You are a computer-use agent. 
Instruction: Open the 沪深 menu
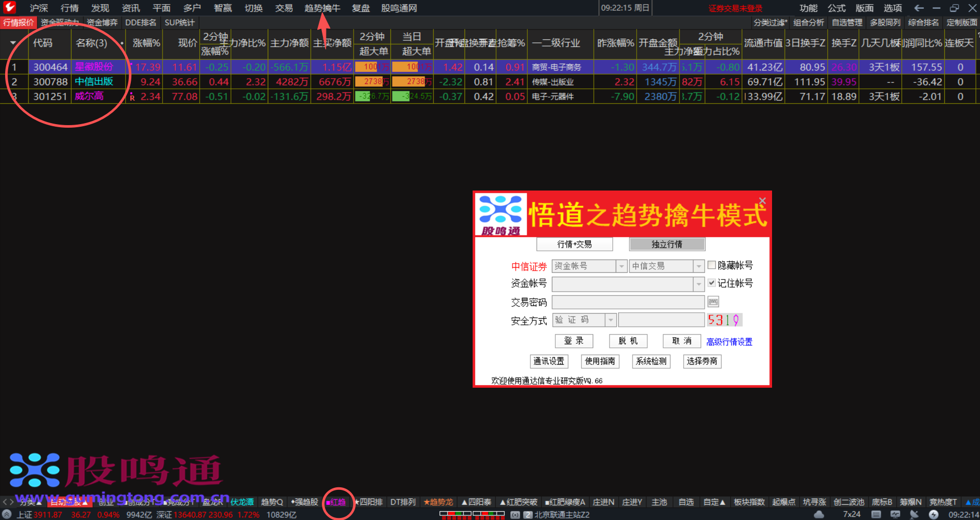pos(39,8)
